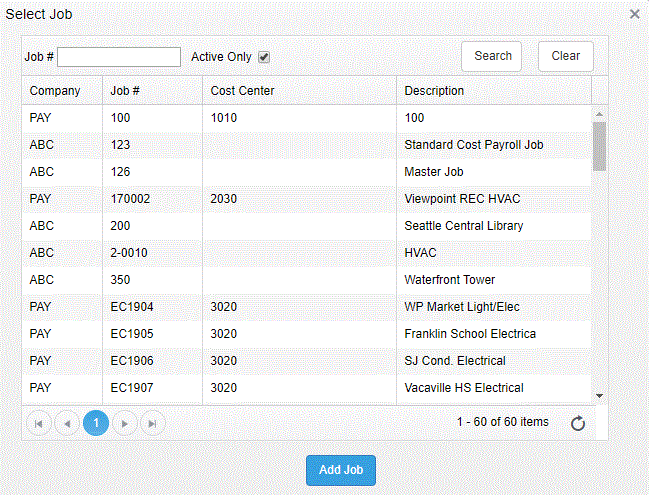
Task: Sort by the Company column header
Action: (62, 90)
